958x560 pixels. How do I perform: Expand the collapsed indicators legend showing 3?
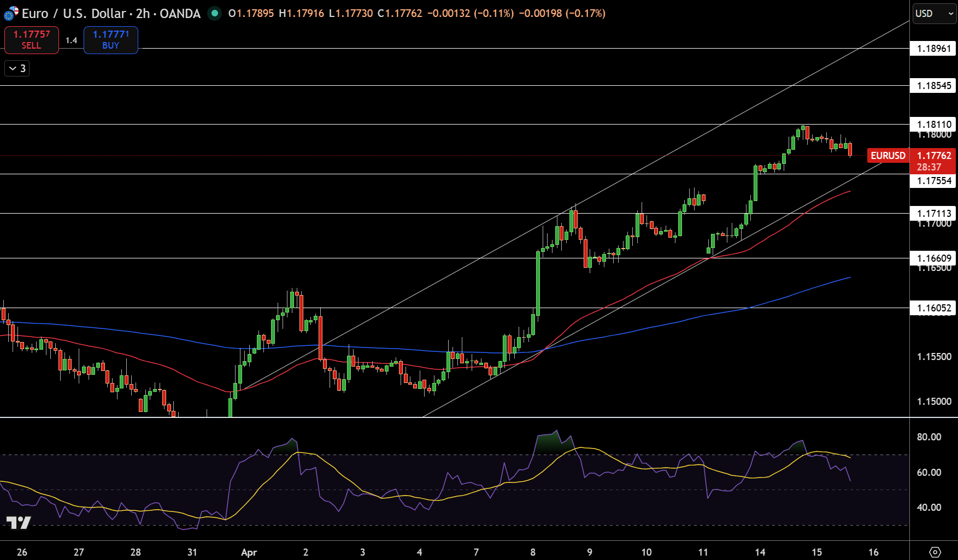point(17,68)
